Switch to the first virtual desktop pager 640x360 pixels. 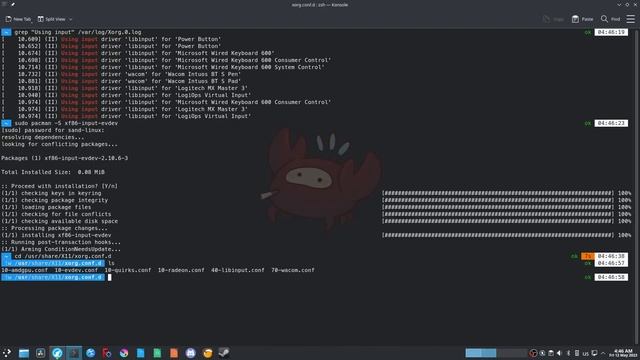point(473,353)
